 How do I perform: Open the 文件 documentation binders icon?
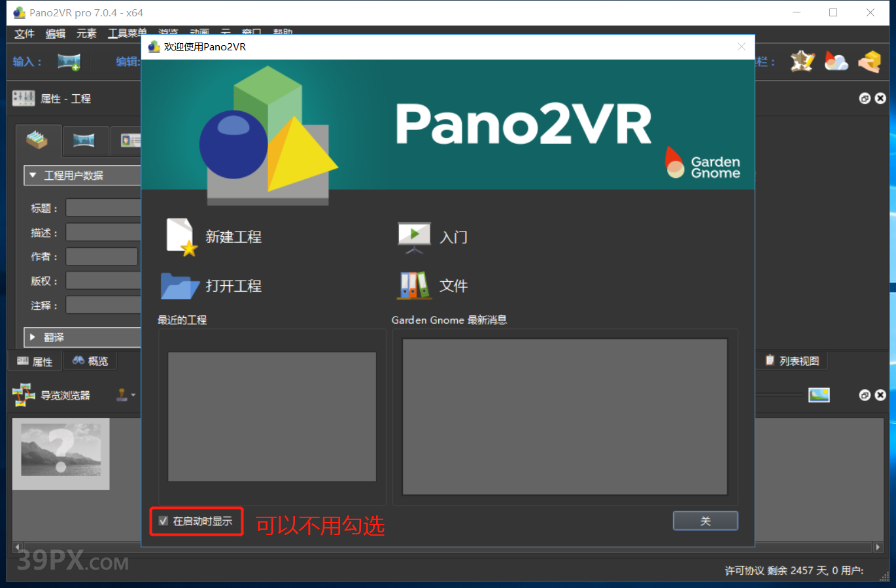[x=414, y=286]
